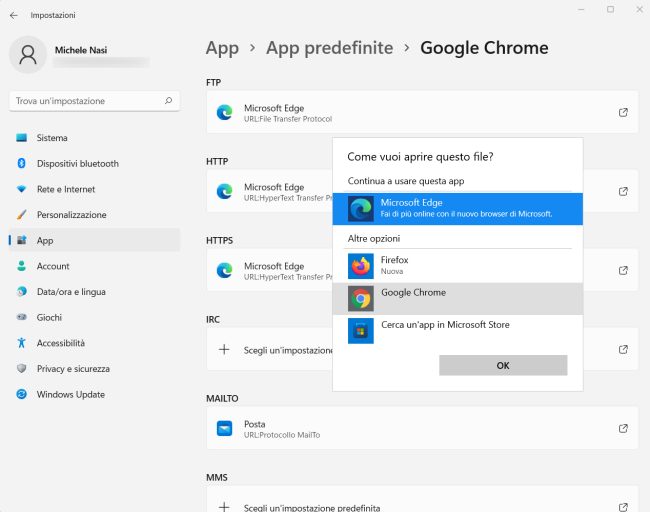Focus the Trova un'impostazione search field
650x512 pixels.
tap(95, 101)
